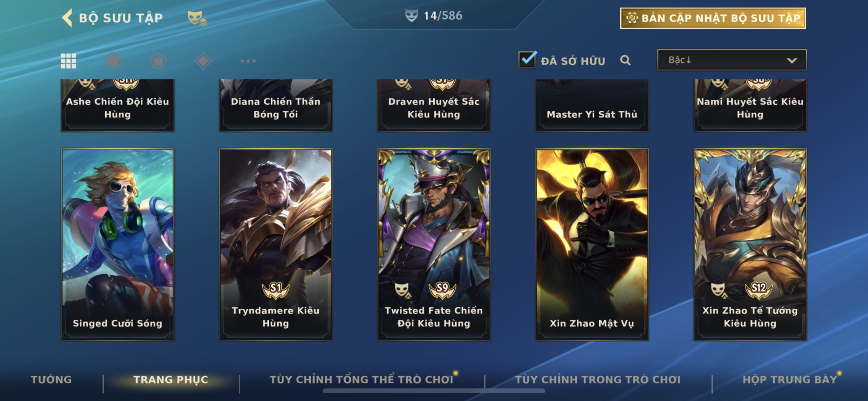Click the horizontal scroll bar at bottom

point(434,391)
